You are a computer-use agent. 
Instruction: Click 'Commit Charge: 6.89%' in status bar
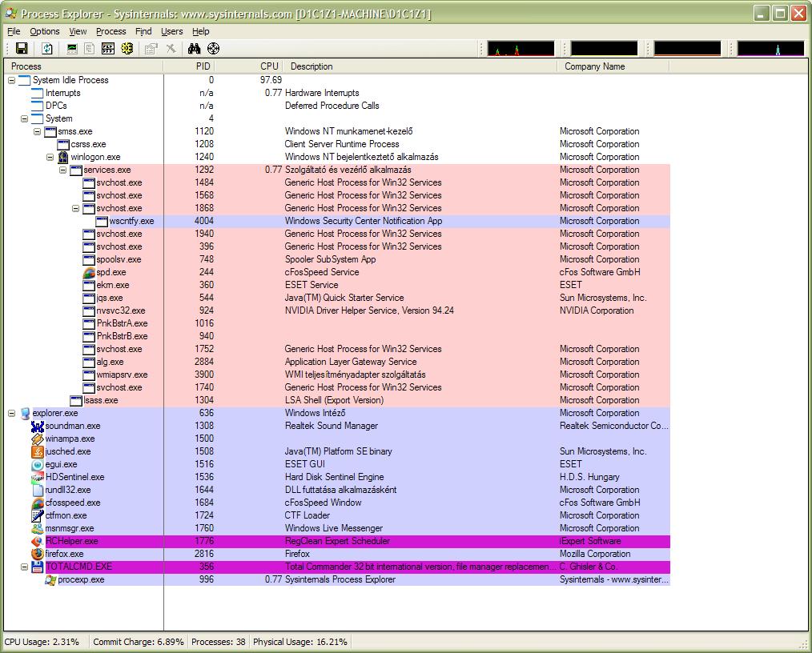pyautogui.click(x=139, y=642)
